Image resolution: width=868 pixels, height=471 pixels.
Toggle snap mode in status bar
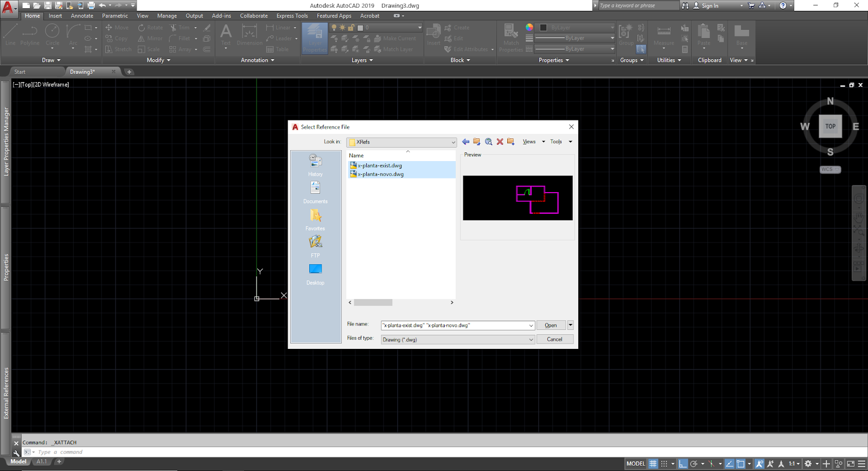pos(664,464)
